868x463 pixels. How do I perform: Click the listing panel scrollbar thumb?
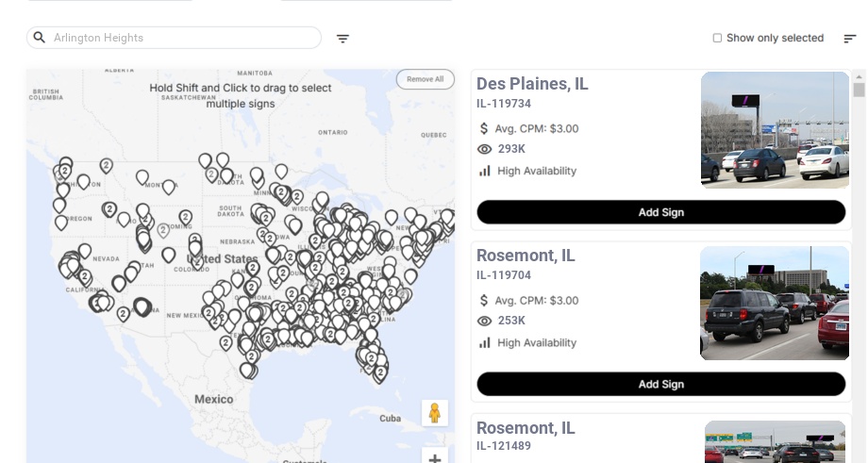click(859, 90)
